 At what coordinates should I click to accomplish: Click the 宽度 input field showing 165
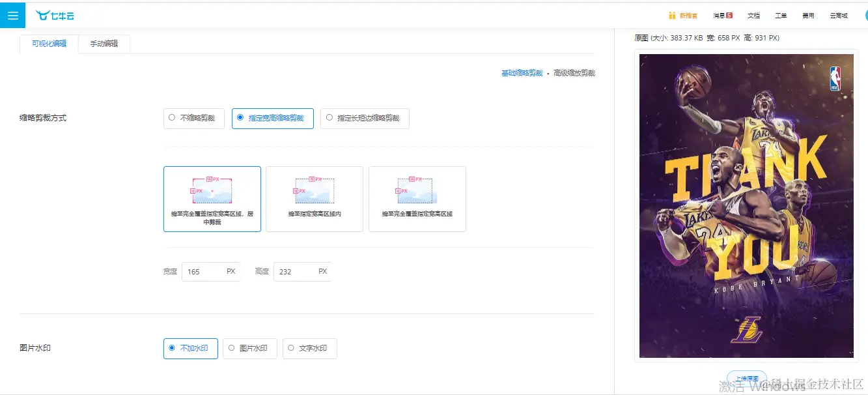211,272
